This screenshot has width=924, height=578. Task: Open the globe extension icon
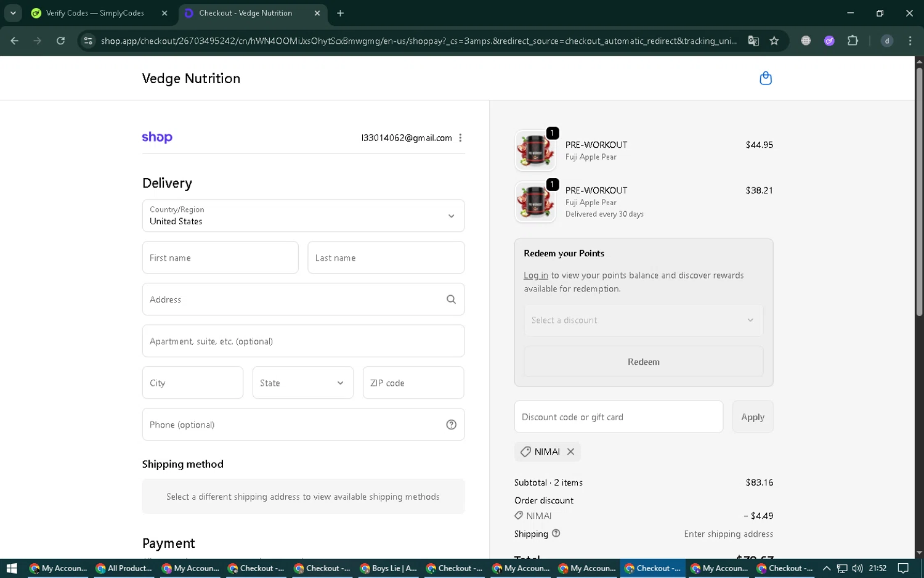[x=806, y=41]
